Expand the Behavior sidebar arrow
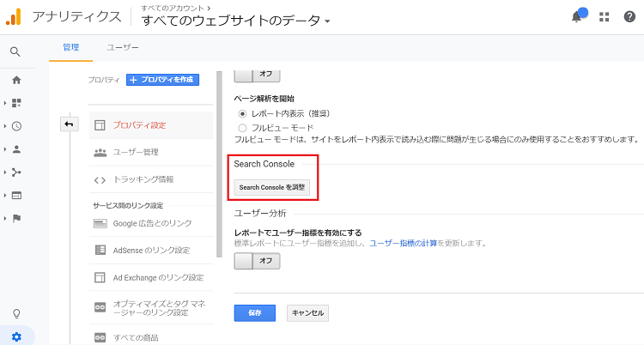 coord(5,196)
